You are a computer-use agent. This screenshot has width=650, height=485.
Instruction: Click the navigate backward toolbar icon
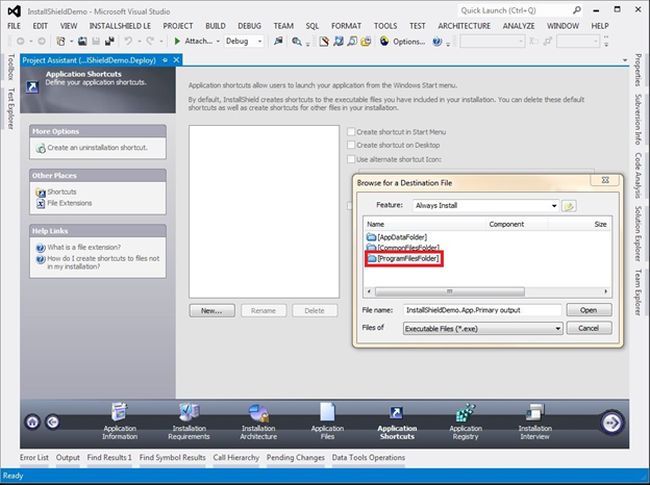coord(20,41)
